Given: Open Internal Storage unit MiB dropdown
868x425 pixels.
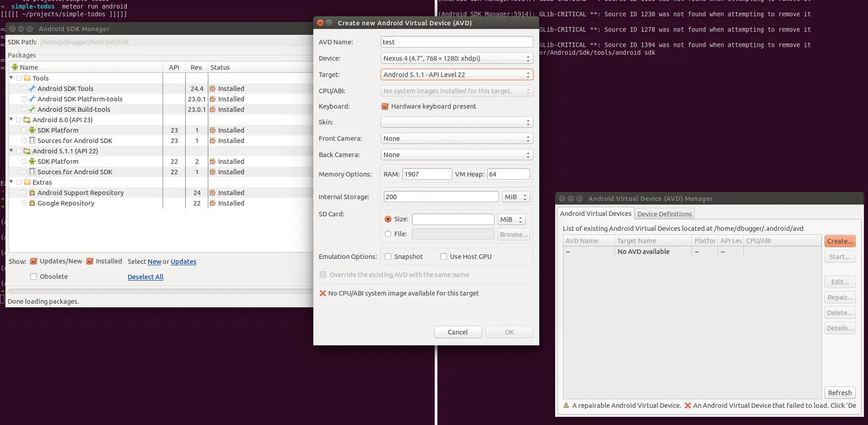Looking at the screenshot, I should pyautogui.click(x=516, y=197).
